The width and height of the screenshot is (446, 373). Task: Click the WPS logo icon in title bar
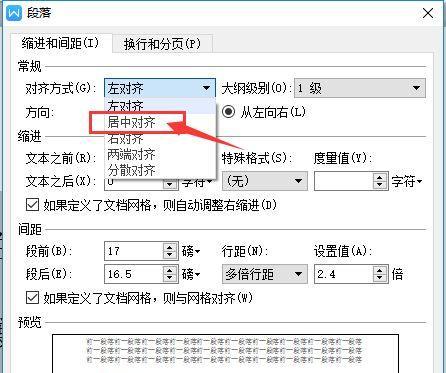(14, 13)
